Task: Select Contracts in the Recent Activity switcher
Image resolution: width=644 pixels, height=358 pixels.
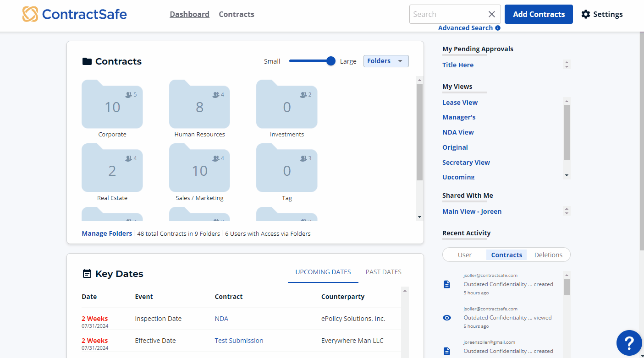Action: 506,255
